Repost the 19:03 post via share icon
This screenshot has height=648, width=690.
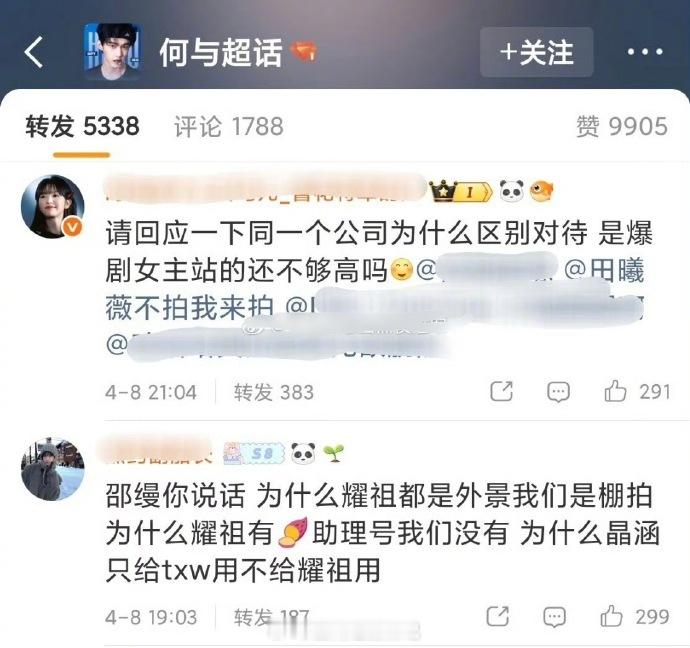point(498,616)
